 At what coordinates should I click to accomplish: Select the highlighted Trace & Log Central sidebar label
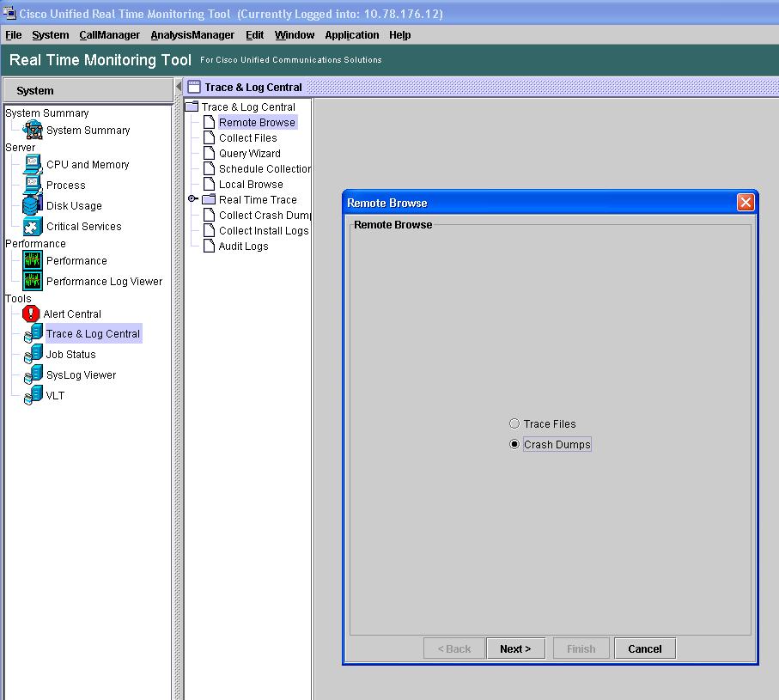coord(93,334)
